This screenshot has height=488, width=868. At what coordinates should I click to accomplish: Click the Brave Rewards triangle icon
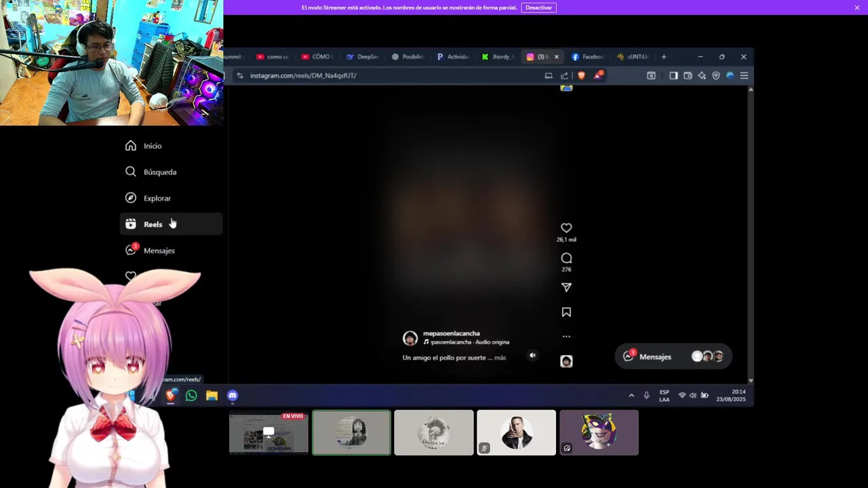597,76
